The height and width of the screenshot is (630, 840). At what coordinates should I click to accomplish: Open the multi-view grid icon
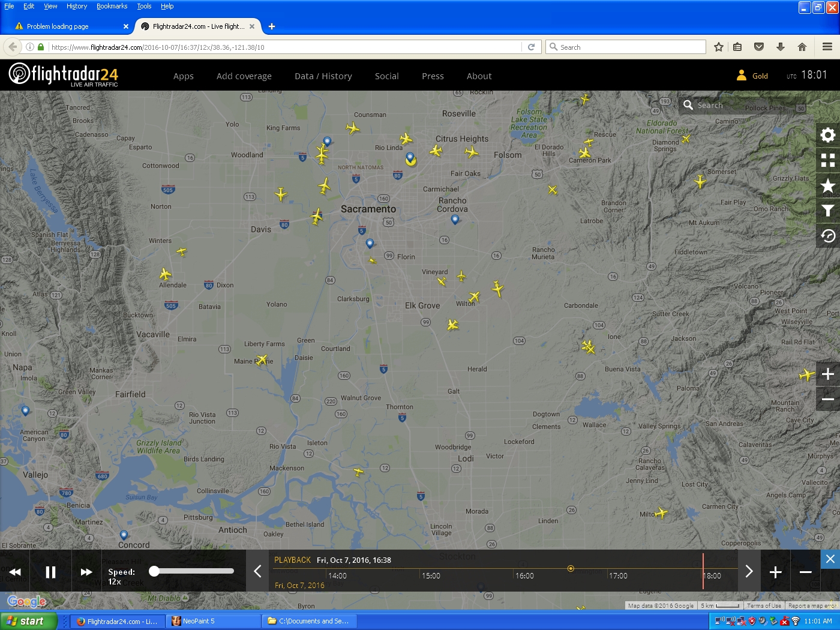pos(828,160)
